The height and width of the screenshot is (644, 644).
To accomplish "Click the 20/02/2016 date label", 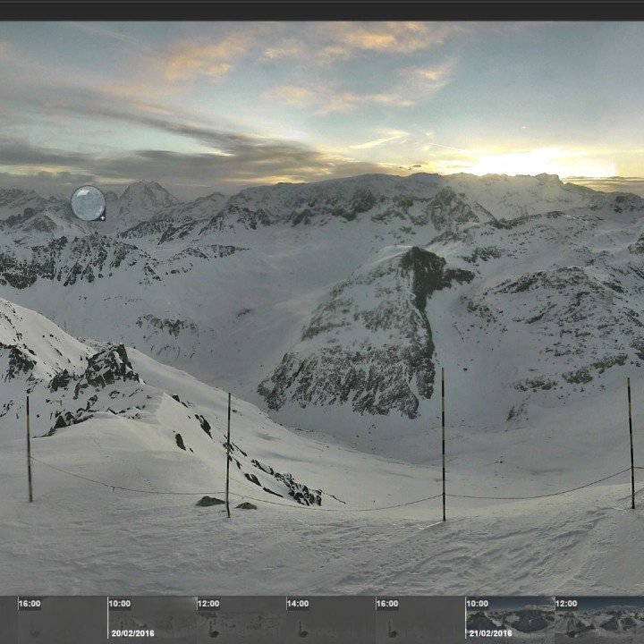I will coord(132,633).
